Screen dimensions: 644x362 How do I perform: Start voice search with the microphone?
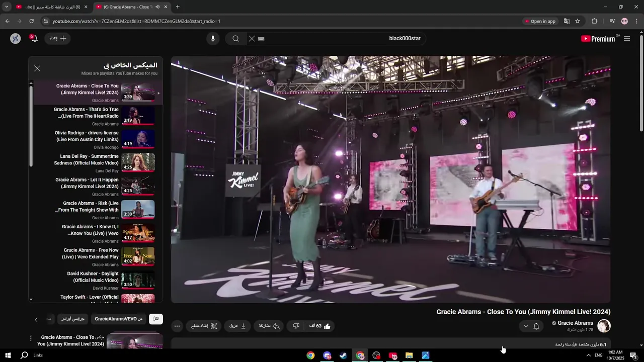click(213, 39)
